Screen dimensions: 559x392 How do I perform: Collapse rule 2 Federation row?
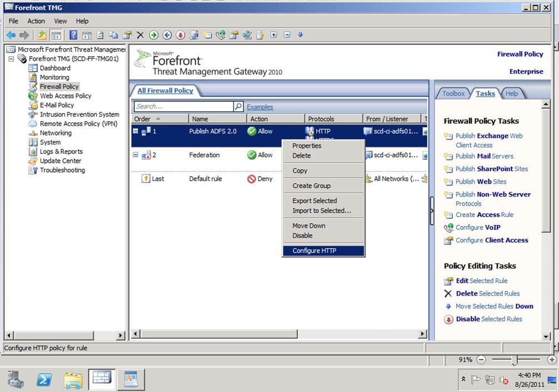click(136, 155)
